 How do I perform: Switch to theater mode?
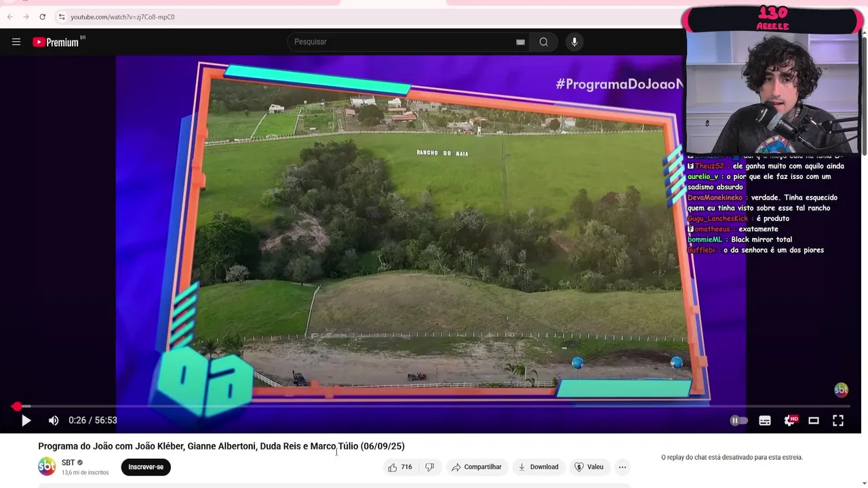tap(814, 420)
